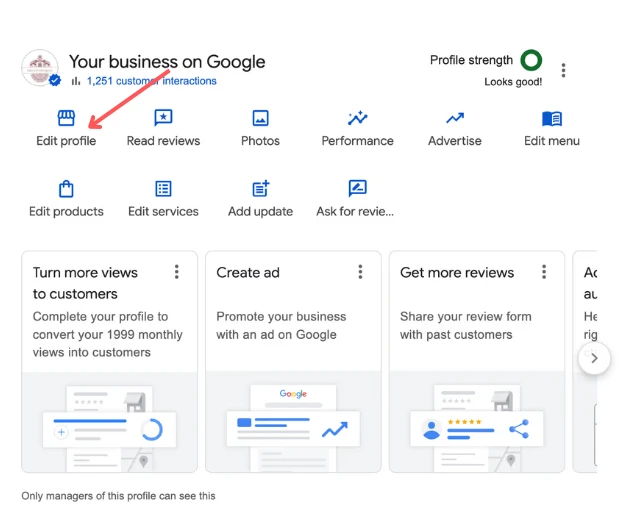Click the business logo avatar
Screen dimensions: 632x527
[x=40, y=67]
